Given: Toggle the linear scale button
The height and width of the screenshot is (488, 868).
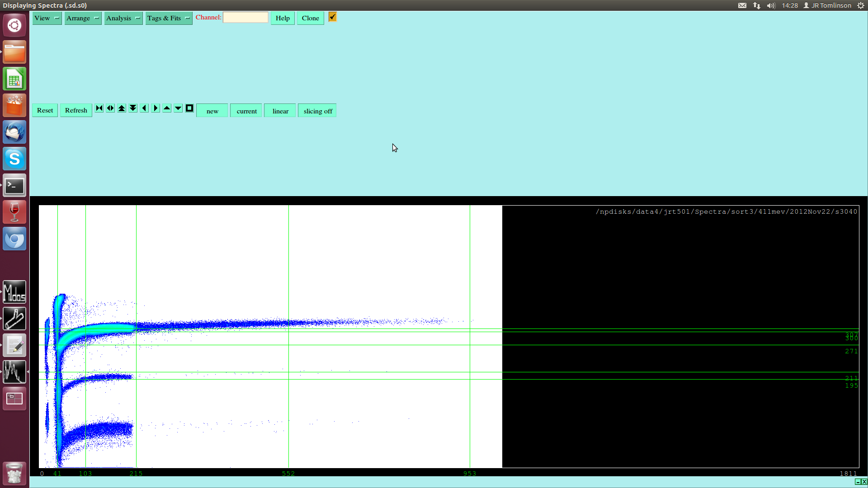Looking at the screenshot, I should (280, 111).
